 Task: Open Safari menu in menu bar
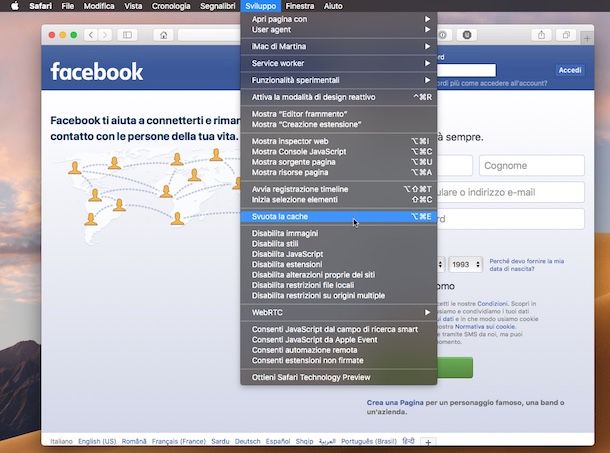(40, 6)
